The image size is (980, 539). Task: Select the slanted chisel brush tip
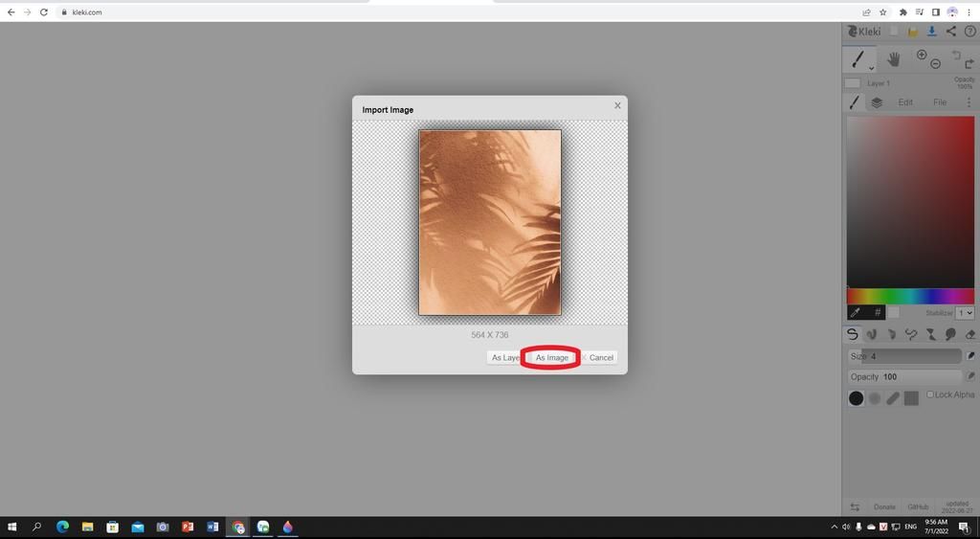coord(893,398)
